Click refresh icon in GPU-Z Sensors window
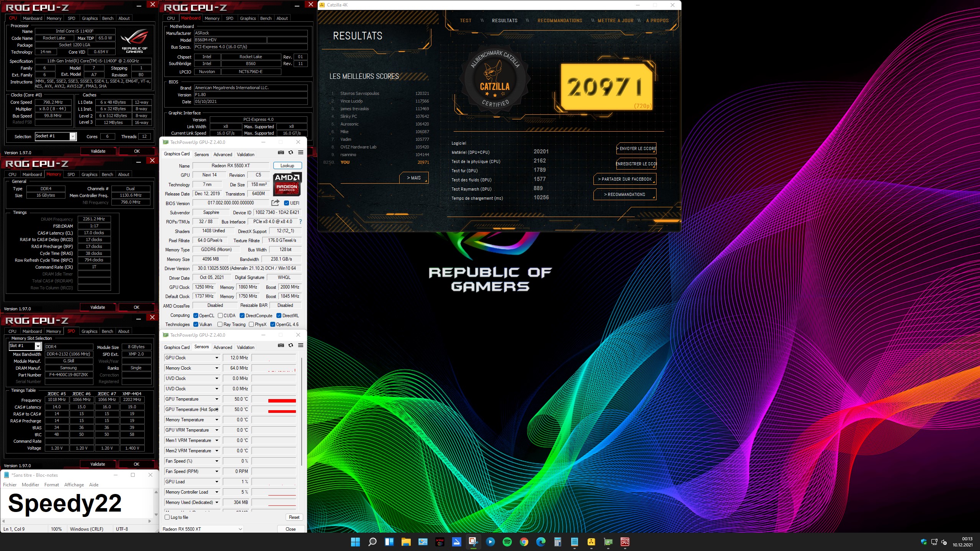This screenshot has height=551, width=980. pyautogui.click(x=291, y=345)
